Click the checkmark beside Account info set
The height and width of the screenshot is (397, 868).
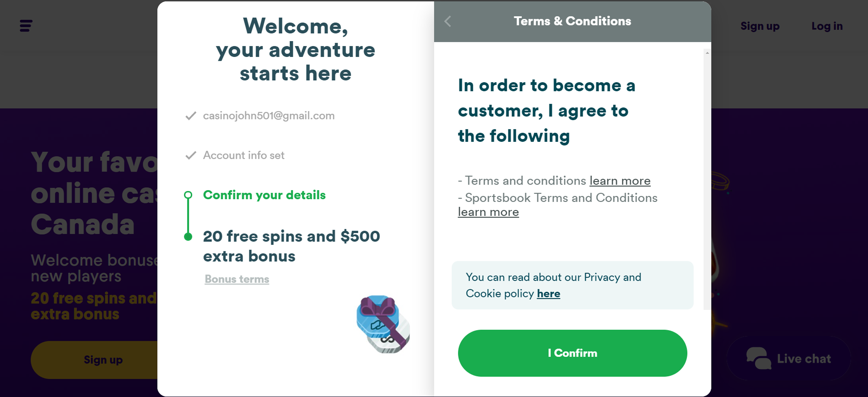[191, 155]
